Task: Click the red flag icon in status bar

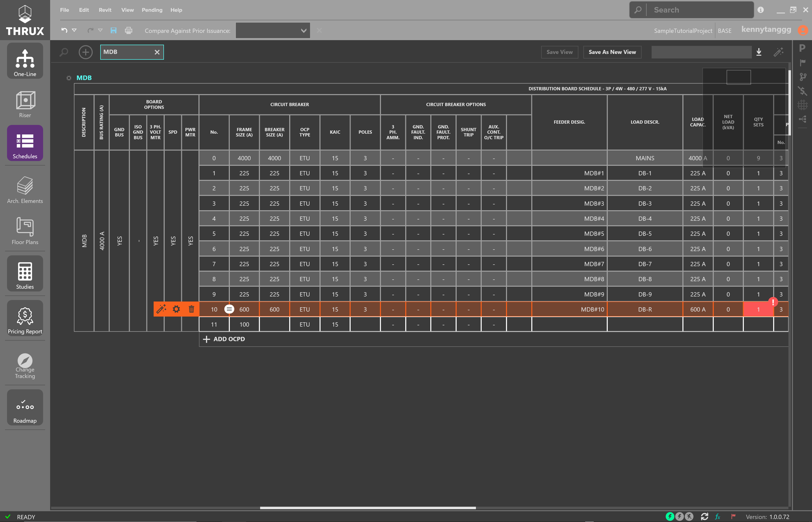Action: pos(734,516)
